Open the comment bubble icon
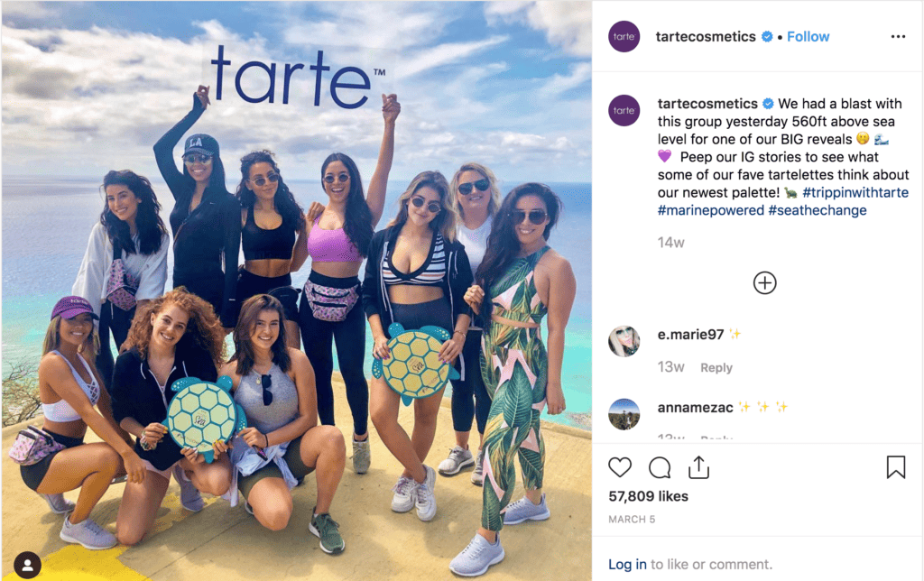Viewport: 924px width, 581px height. click(x=660, y=467)
